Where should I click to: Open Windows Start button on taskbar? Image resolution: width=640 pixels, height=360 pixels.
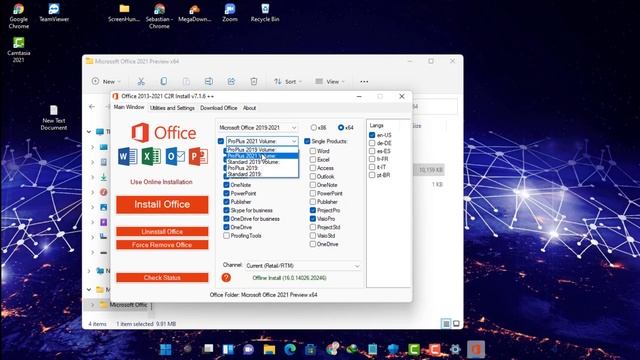tap(166, 349)
